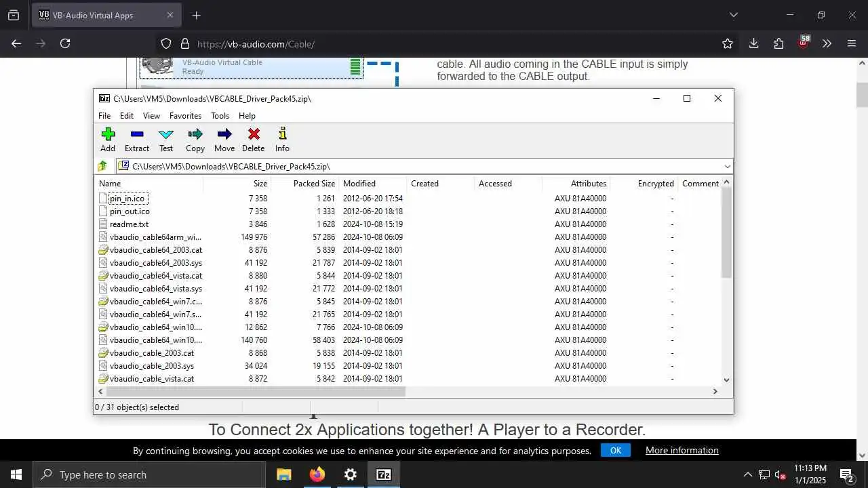Open the Windows Start menu
The height and width of the screenshot is (488, 868).
point(16,474)
